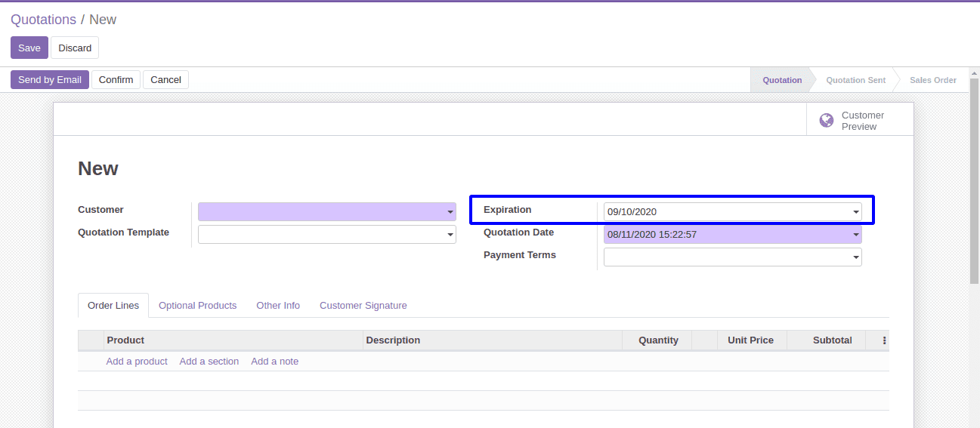Switch to the Order Lines tab

coord(113,306)
